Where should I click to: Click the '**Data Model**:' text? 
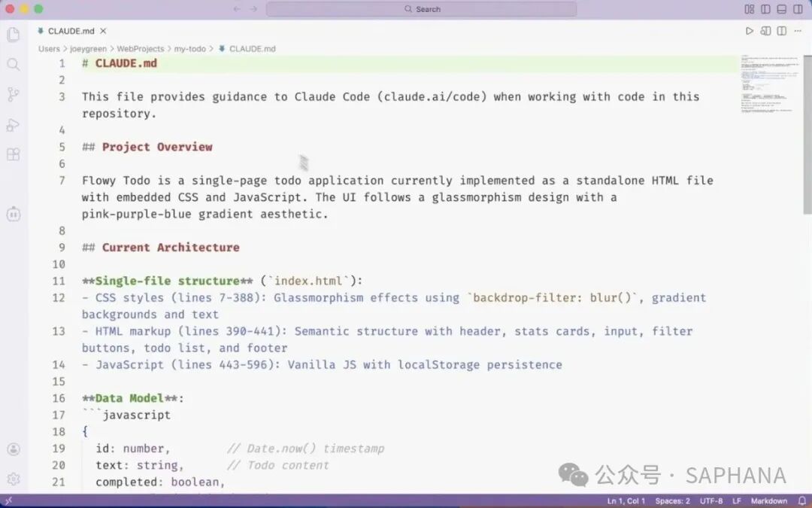(x=132, y=398)
